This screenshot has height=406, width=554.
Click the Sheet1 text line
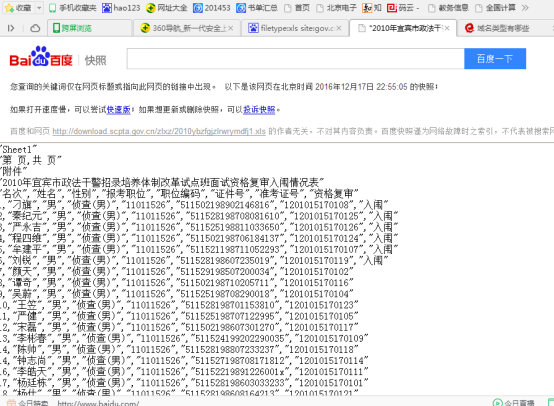point(18,149)
